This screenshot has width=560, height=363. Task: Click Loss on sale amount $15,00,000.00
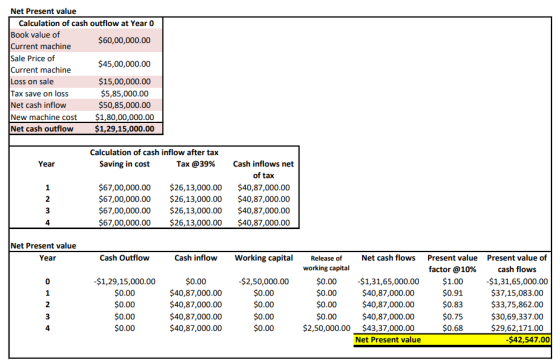[124, 81]
